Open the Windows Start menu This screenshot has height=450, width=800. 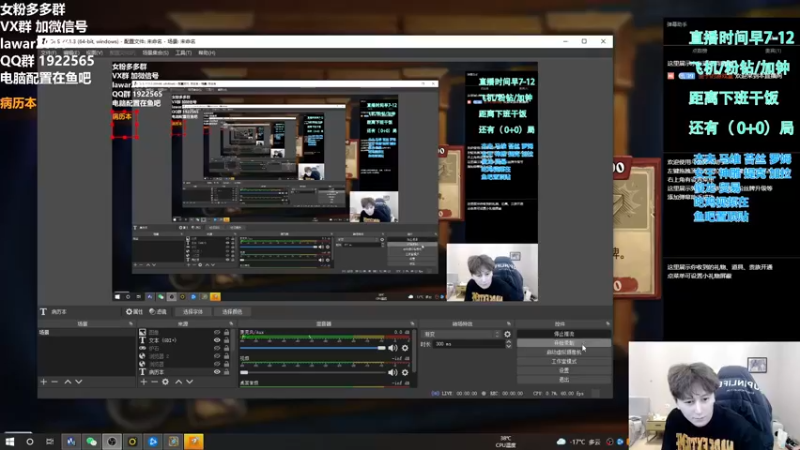point(10,441)
